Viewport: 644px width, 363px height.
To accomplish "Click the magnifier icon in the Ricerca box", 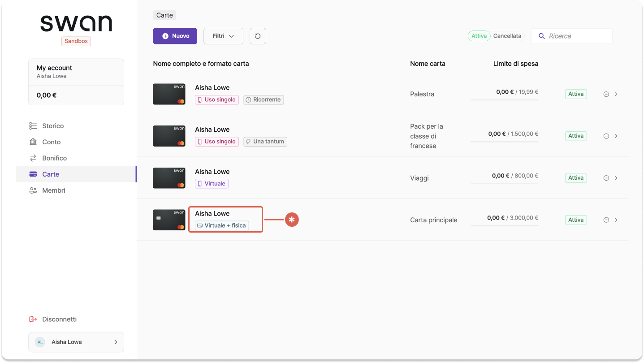I will 541,36.
